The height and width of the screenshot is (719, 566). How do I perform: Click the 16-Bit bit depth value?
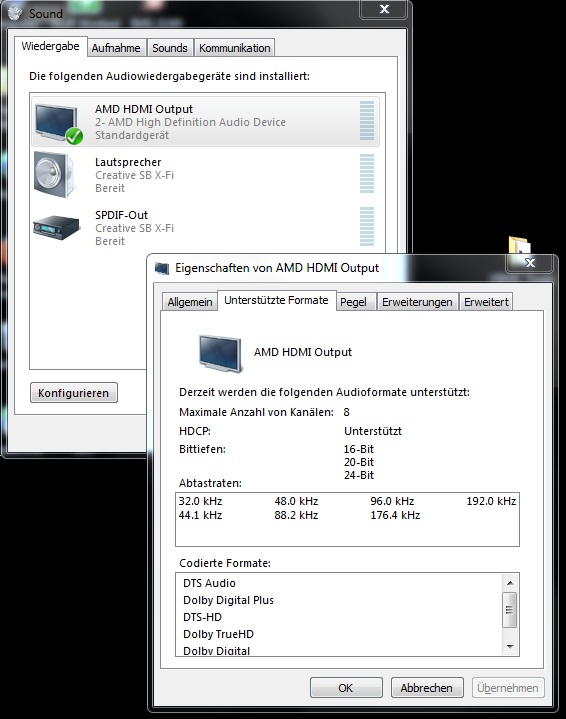(359, 449)
